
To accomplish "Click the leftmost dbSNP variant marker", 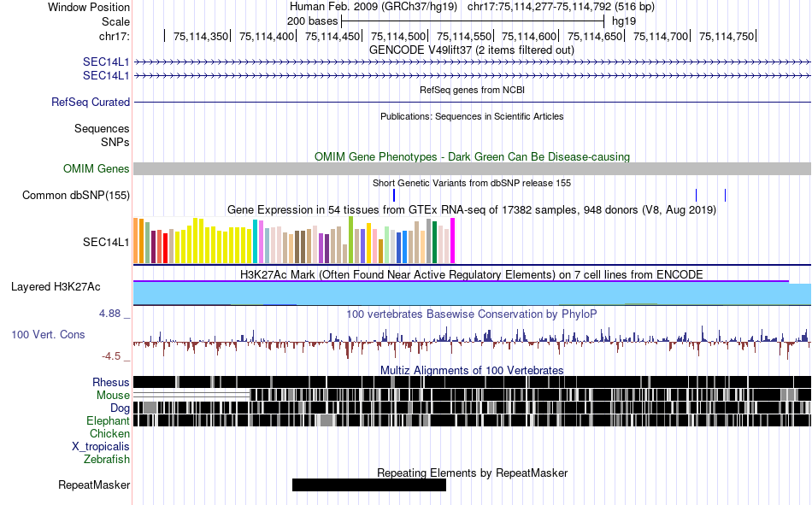I will pyautogui.click(x=394, y=196).
